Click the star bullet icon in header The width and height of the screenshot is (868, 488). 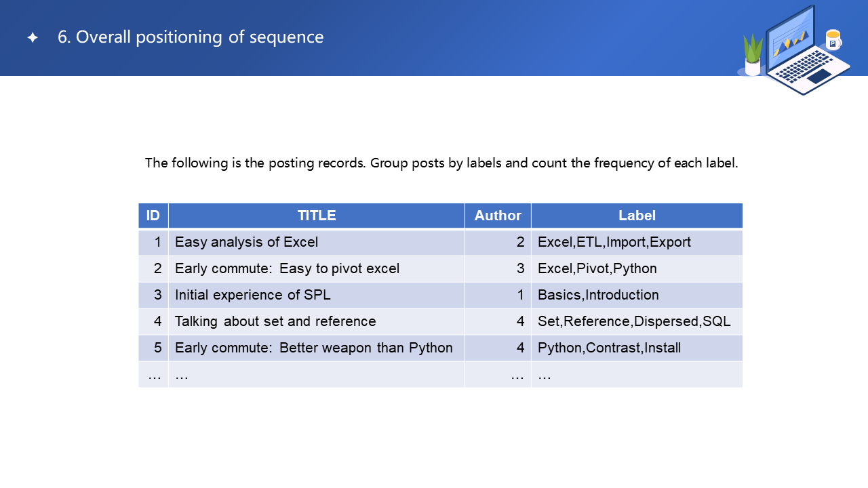(33, 38)
